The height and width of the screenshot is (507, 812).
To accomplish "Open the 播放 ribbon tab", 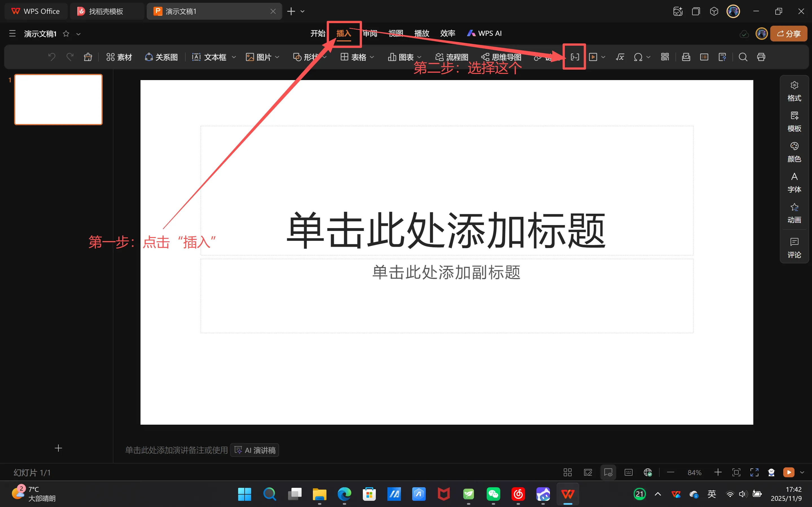I will point(421,33).
